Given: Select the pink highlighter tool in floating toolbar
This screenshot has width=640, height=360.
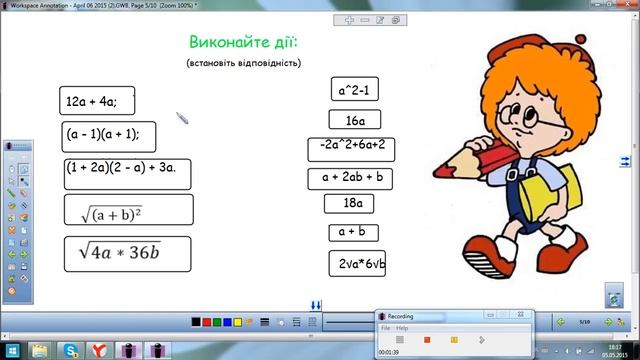Looking at the screenshot, I should 24,193.
